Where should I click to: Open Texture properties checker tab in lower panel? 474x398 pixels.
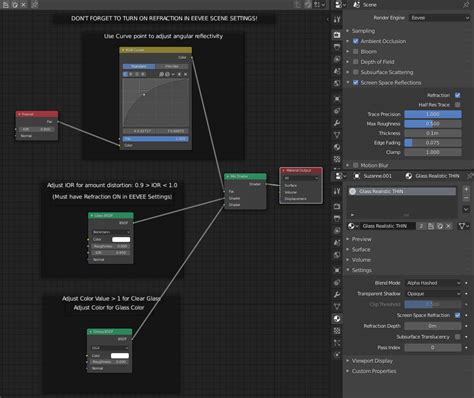click(x=337, y=331)
